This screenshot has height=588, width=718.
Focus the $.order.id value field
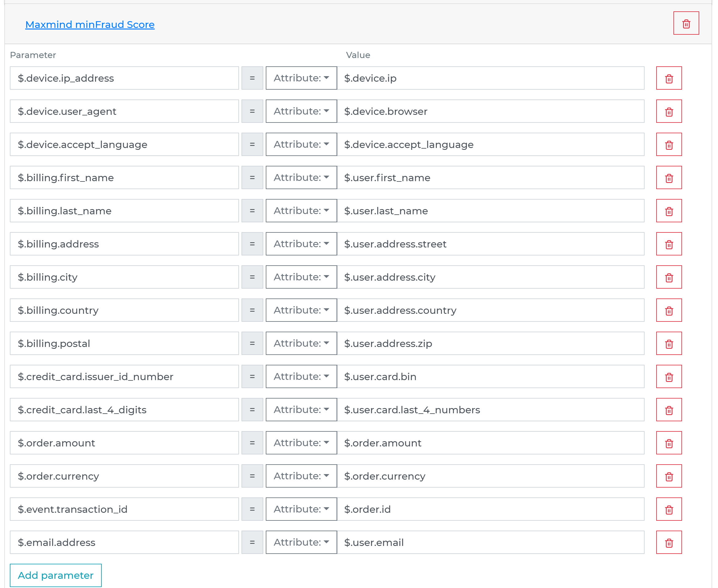click(x=491, y=510)
